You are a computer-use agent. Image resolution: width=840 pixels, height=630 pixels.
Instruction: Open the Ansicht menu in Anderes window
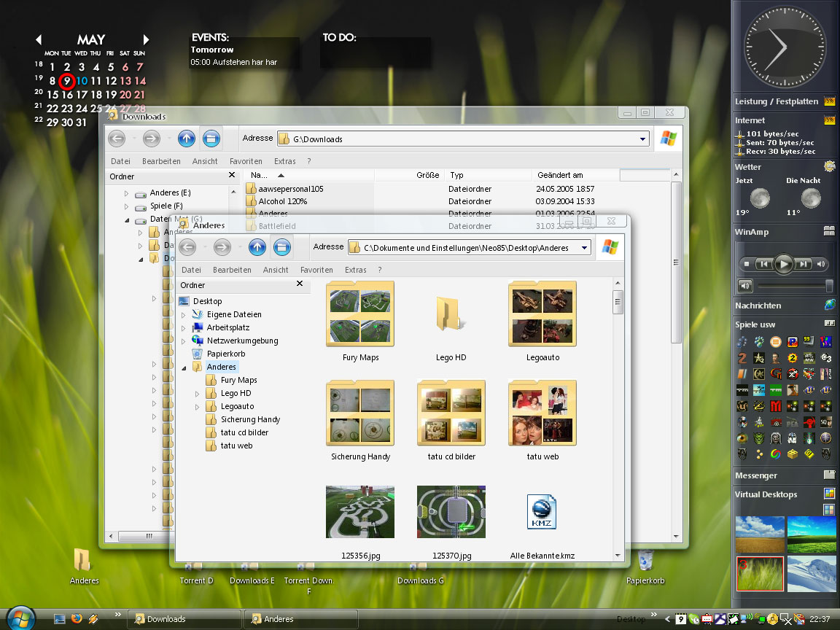click(276, 270)
